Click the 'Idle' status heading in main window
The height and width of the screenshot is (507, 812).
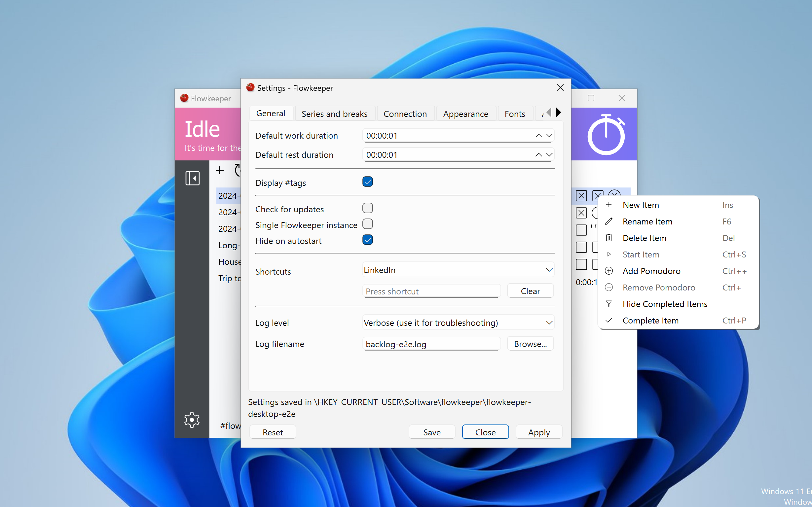202,129
